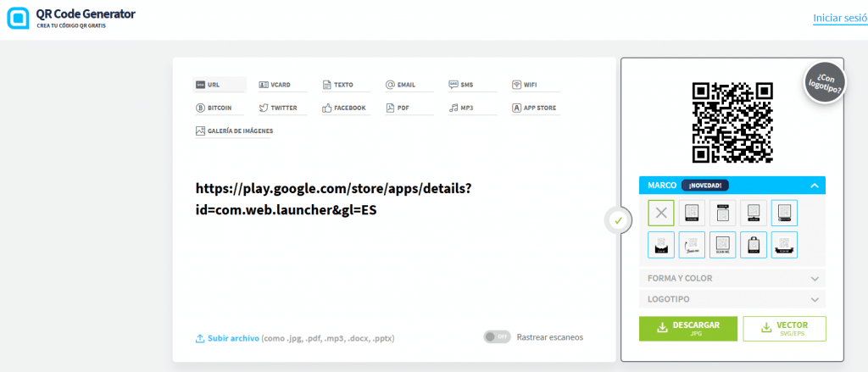Open the Iniciar sesión link

(x=840, y=19)
